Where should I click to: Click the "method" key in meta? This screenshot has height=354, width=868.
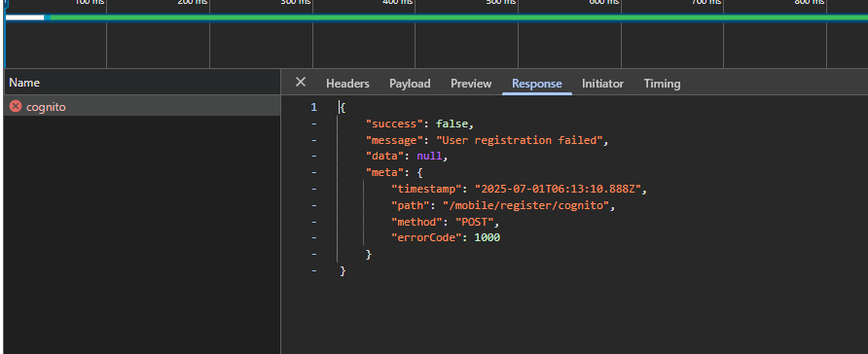tap(416, 222)
